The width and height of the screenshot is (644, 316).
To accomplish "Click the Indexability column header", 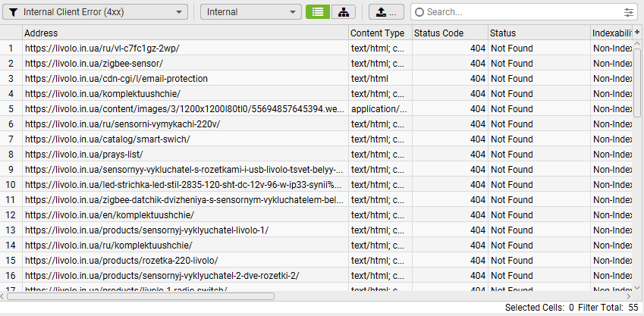I will pyautogui.click(x=611, y=33).
